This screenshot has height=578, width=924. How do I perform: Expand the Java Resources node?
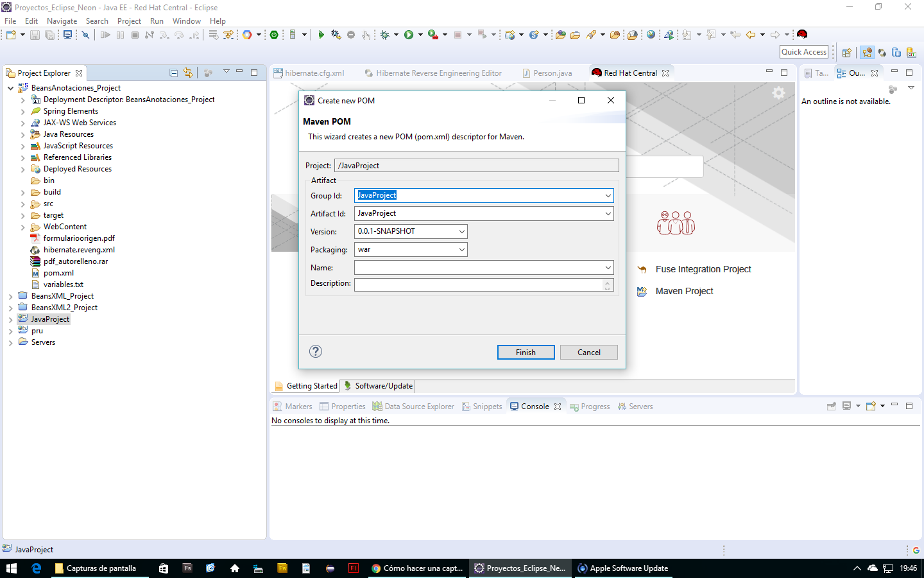click(x=23, y=134)
